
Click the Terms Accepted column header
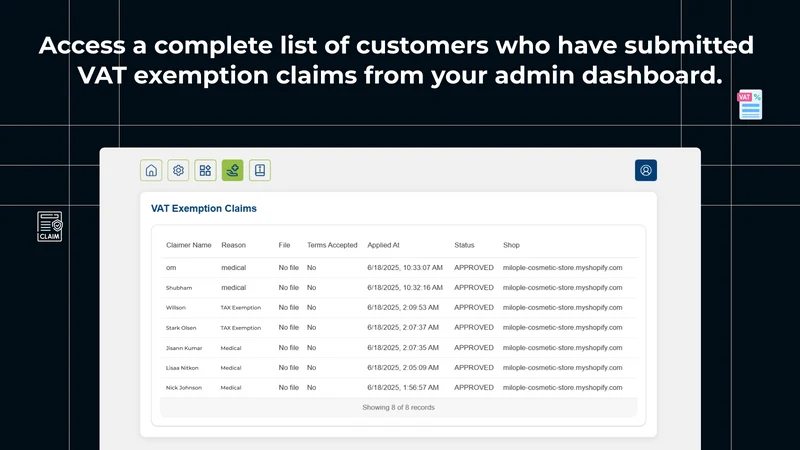coord(332,245)
